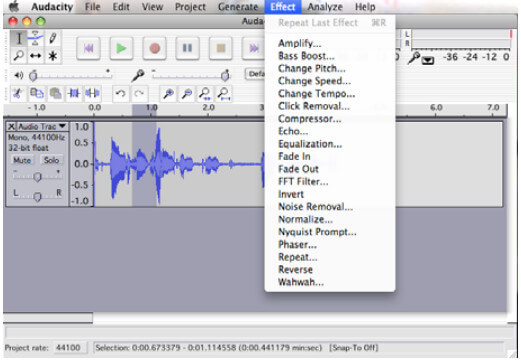Open the input meter dropdown arrow
Screen dimensions: 521x364
point(428,61)
